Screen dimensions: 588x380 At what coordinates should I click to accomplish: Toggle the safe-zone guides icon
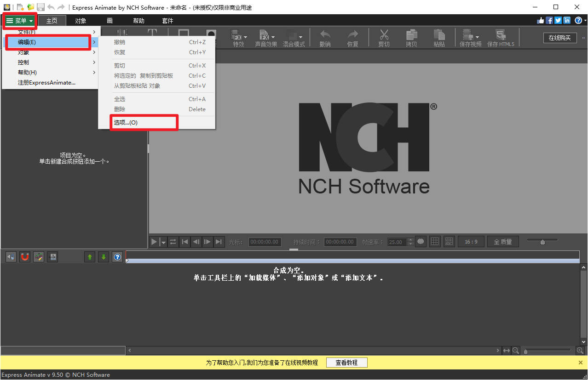449,241
